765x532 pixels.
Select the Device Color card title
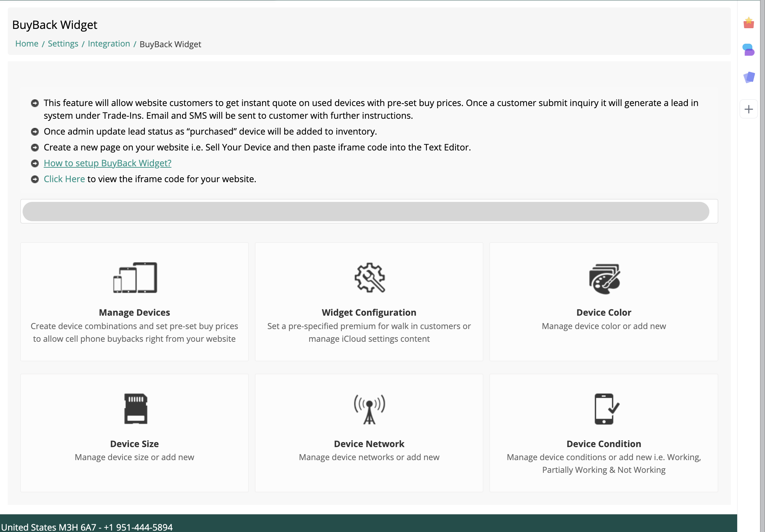604,313
